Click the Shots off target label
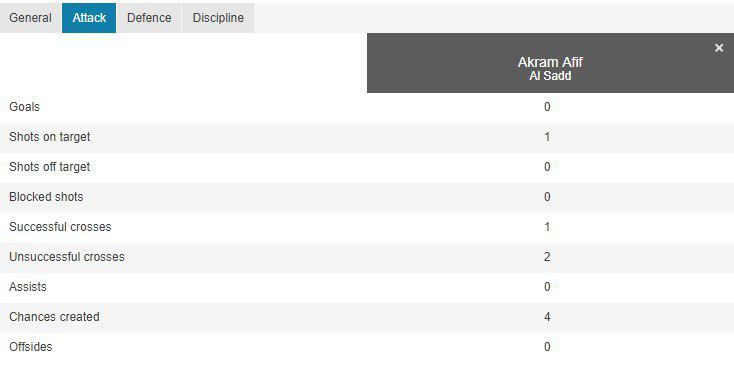 [50, 167]
